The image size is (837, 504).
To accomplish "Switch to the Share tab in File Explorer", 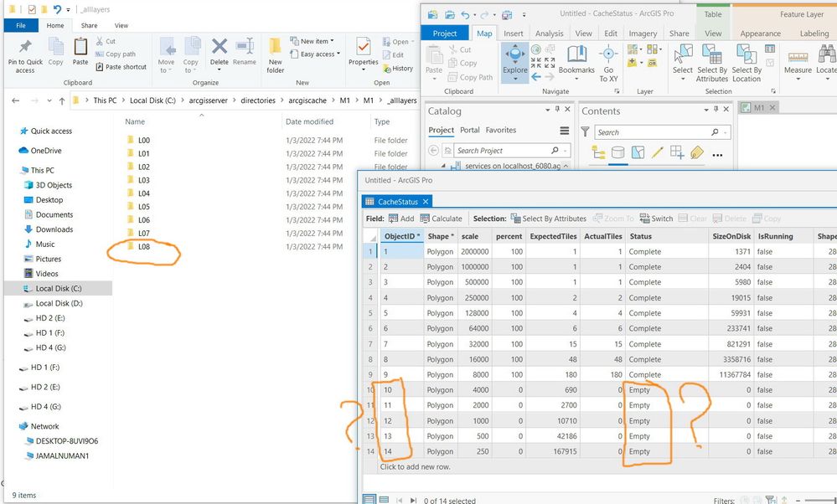I will [x=89, y=25].
